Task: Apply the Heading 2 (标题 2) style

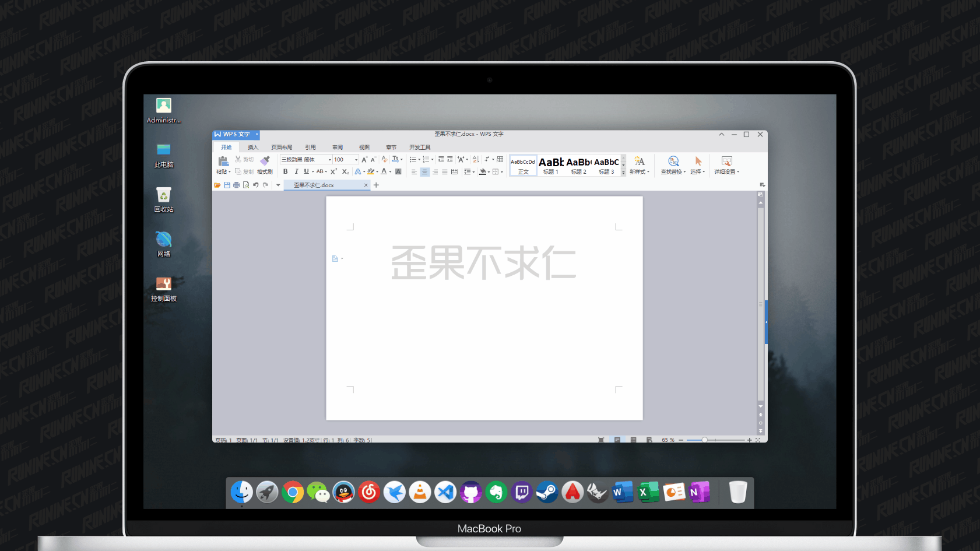Action: click(x=578, y=166)
